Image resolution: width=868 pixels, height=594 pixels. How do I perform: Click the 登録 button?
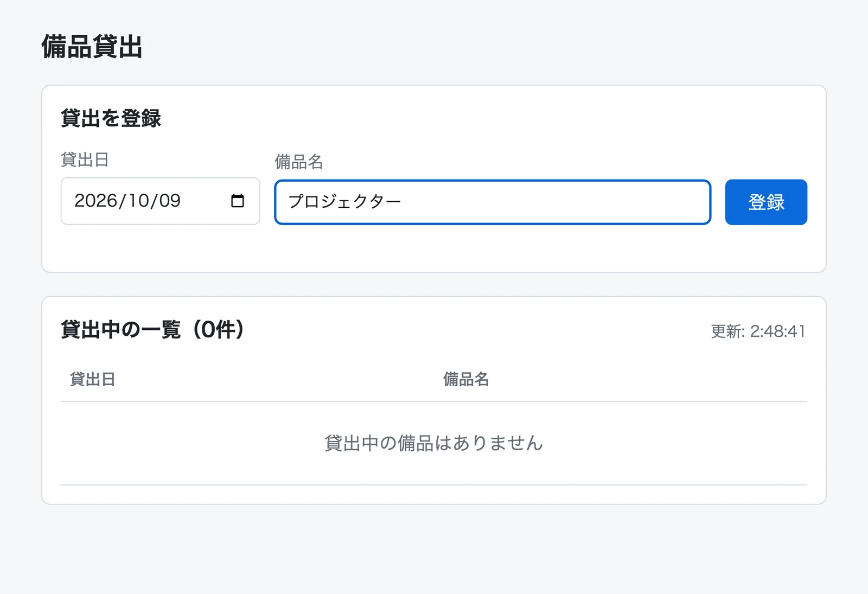[766, 202]
